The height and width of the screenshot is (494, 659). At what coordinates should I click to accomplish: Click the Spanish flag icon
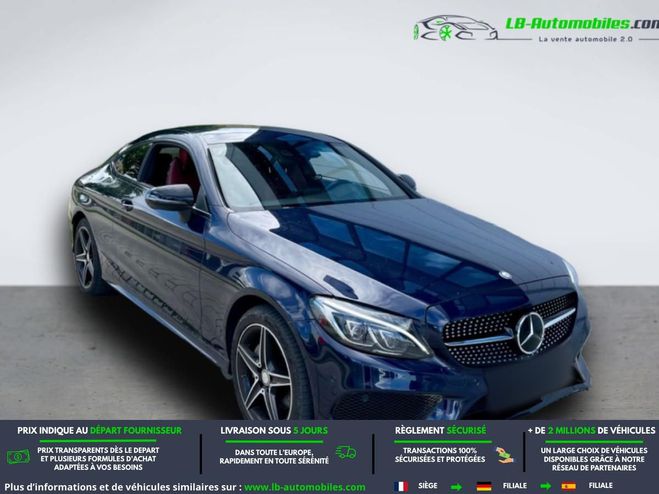568,486
